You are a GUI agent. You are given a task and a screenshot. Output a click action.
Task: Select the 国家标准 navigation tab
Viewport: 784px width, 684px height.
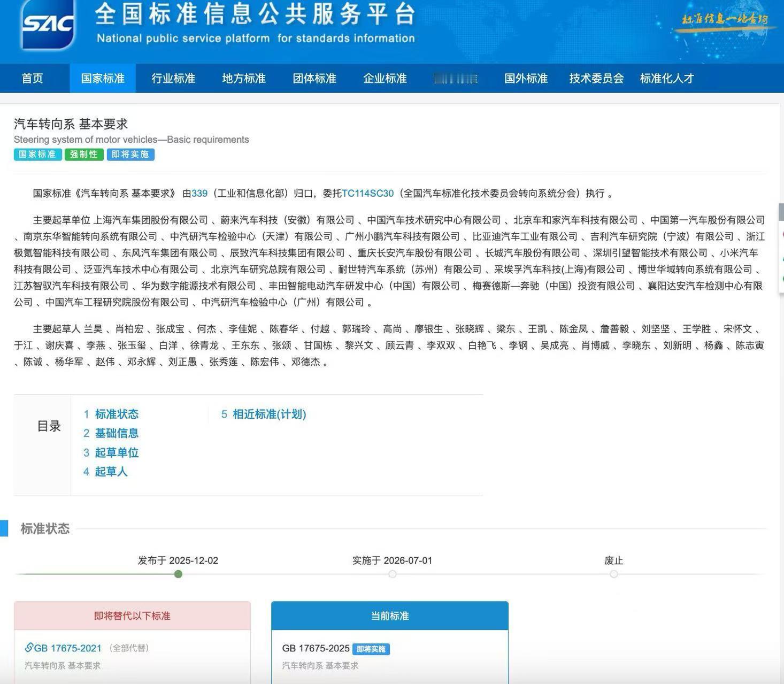(103, 79)
